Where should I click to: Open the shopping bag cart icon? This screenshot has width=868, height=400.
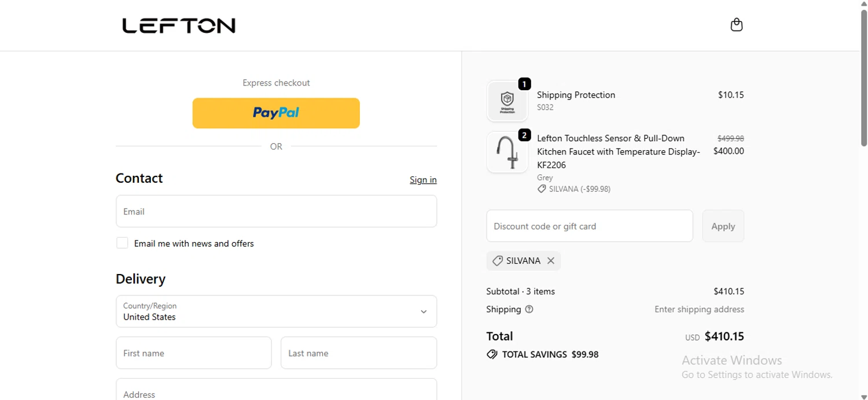pyautogui.click(x=736, y=25)
